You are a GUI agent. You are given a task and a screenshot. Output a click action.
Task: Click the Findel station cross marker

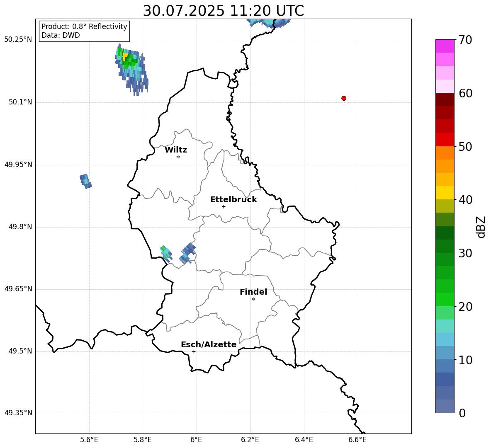253,299
